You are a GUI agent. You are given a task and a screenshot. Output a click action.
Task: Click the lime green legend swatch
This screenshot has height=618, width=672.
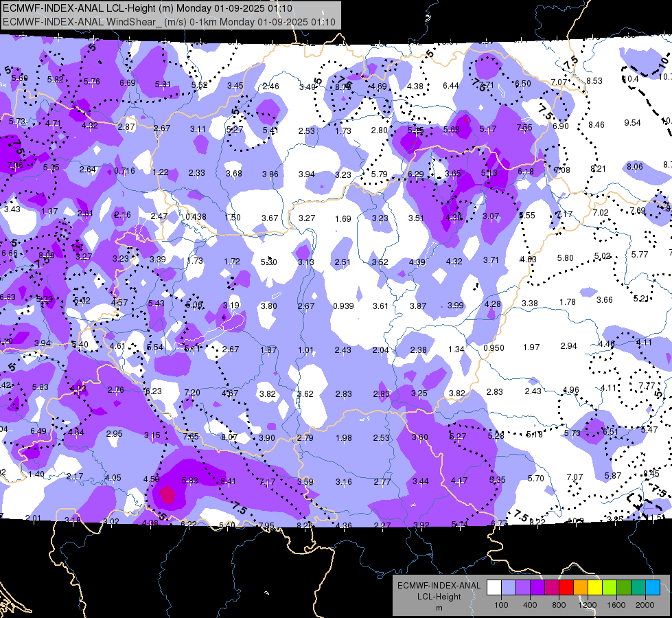[610, 588]
